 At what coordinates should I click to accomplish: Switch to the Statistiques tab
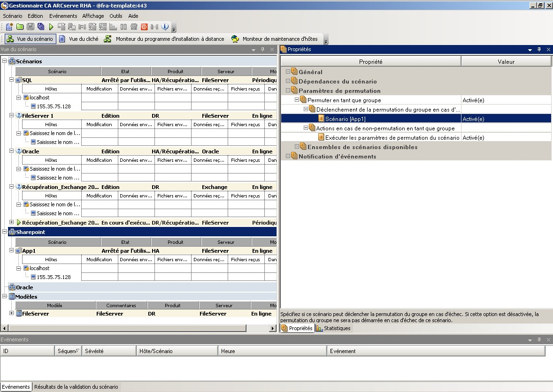pyautogui.click(x=333, y=328)
